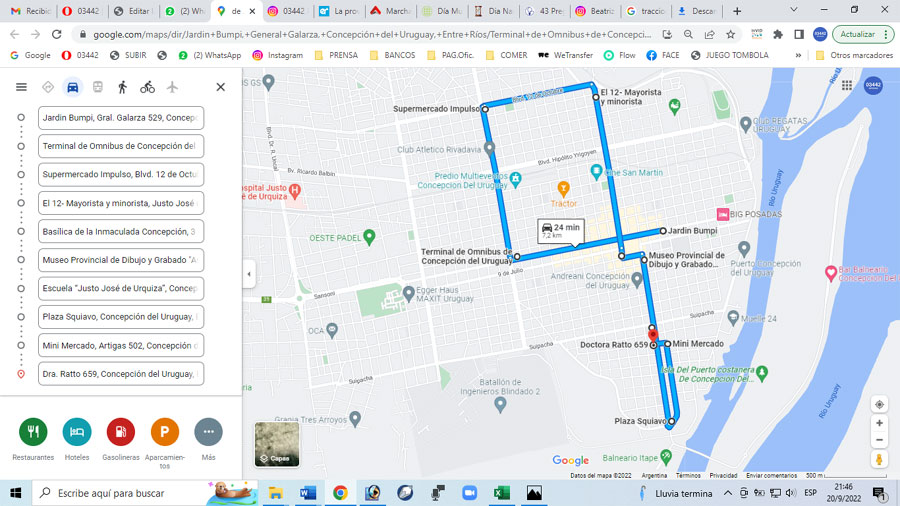The width and height of the screenshot is (900, 506).
Task: Click the Enviar comentarios map link
Action: point(772,475)
